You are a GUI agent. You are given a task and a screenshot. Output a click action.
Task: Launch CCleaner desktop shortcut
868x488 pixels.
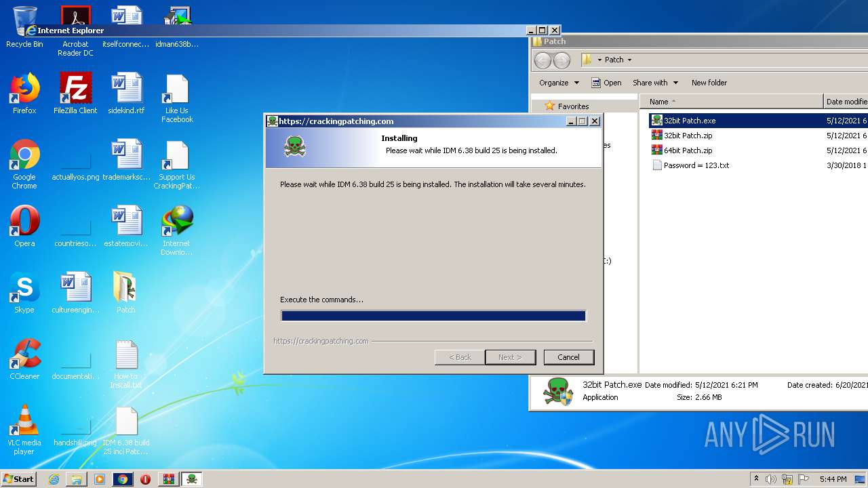click(24, 359)
